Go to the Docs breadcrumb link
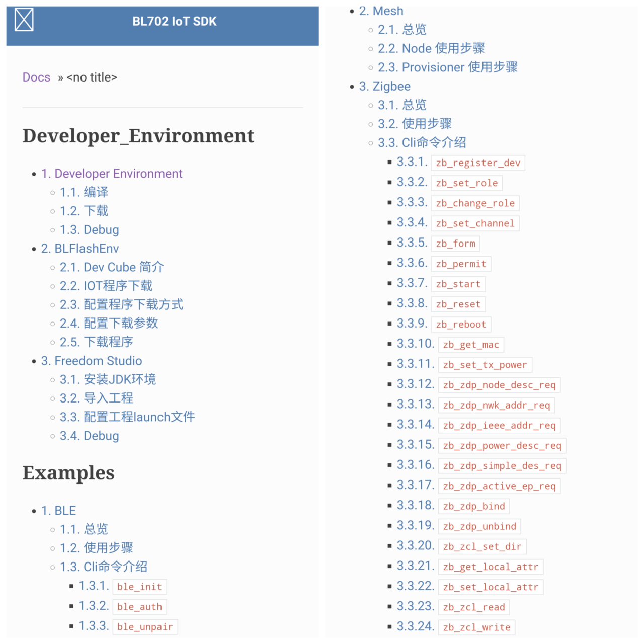Viewport: 644px width, 644px height. coord(36,77)
